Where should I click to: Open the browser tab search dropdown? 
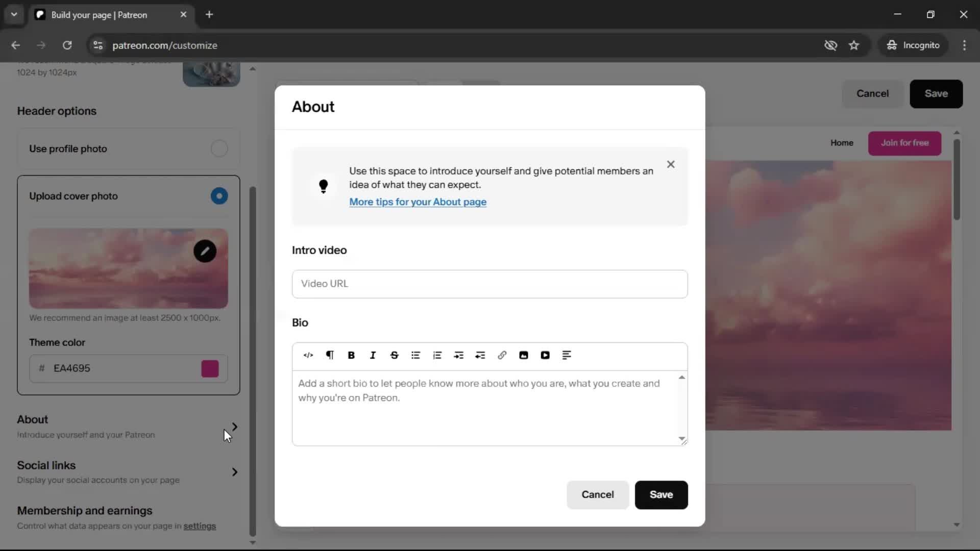[14, 14]
